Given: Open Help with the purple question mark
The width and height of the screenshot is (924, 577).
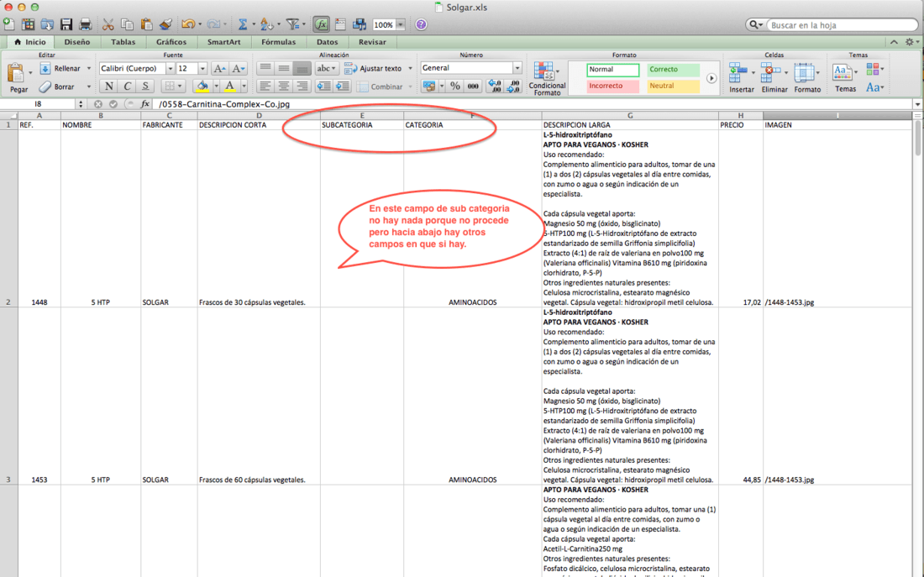Looking at the screenshot, I should click(421, 24).
